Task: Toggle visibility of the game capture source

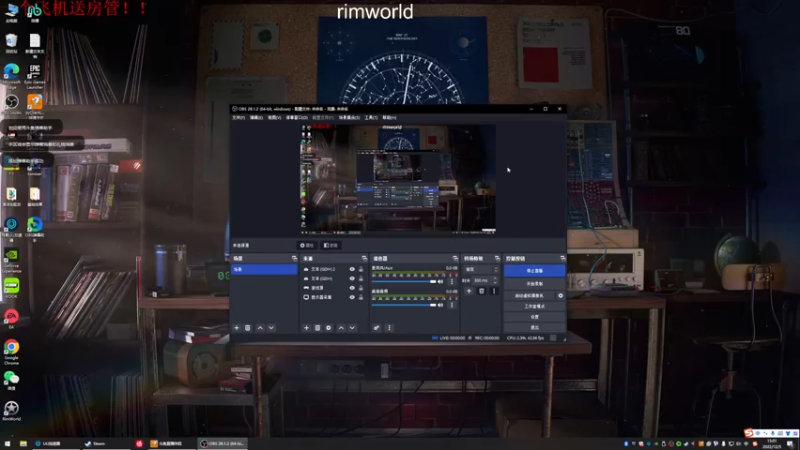Action: click(352, 288)
